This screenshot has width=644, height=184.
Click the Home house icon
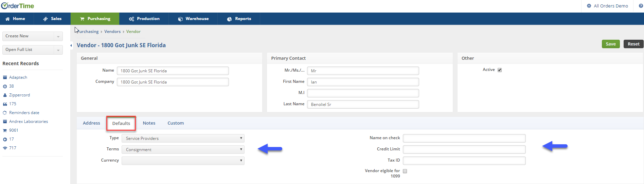(7, 19)
